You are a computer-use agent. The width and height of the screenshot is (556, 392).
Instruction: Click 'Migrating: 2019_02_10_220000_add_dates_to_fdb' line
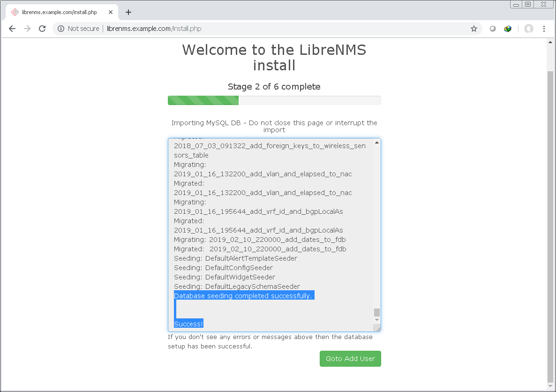tap(260, 240)
